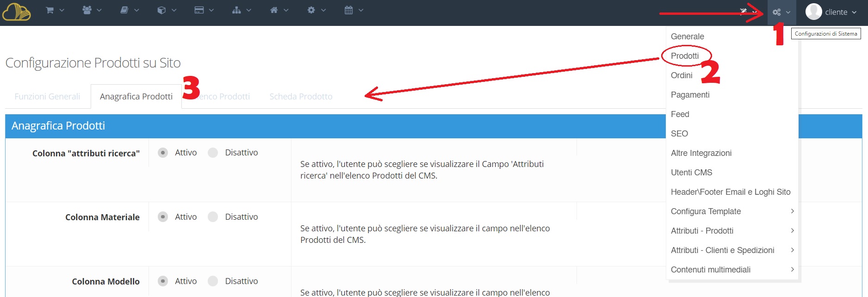The height and width of the screenshot is (297, 868).
Task: Expand the chevron next to the home icon
Action: tap(286, 10)
